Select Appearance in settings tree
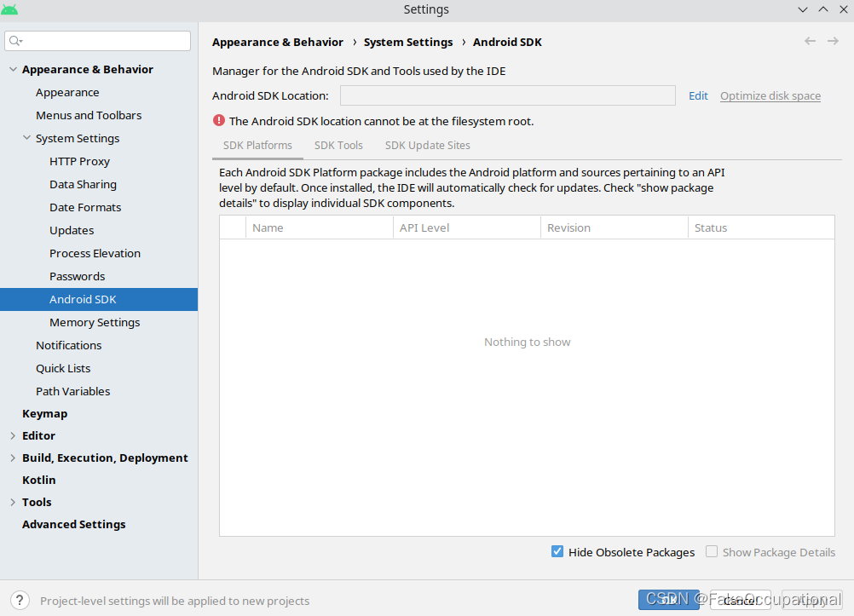854x616 pixels. point(67,93)
